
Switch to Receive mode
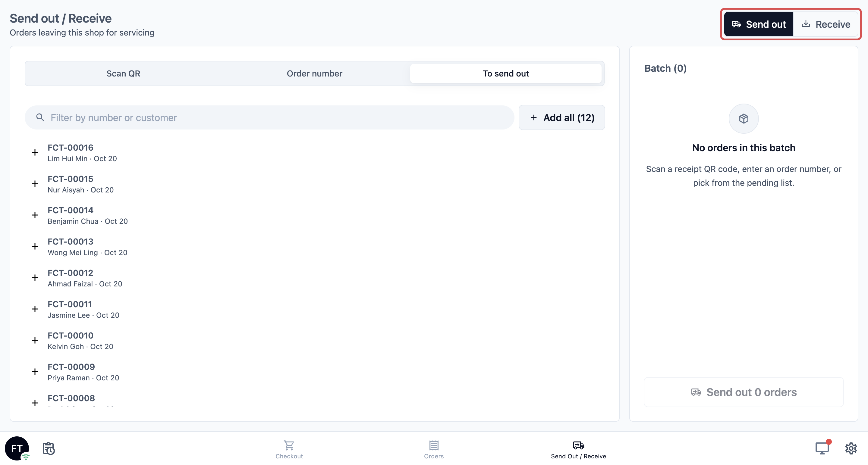(x=826, y=24)
